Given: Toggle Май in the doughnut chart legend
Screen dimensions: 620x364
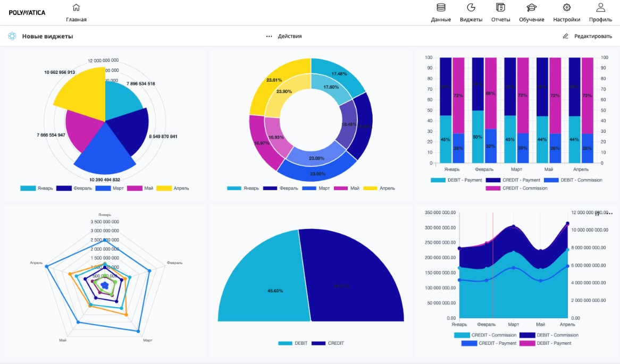Looking at the screenshot, I should click(x=346, y=188).
